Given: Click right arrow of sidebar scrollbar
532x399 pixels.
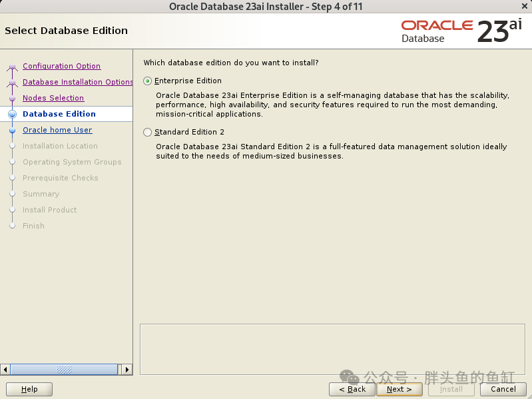Looking at the screenshot, I should coord(127,370).
